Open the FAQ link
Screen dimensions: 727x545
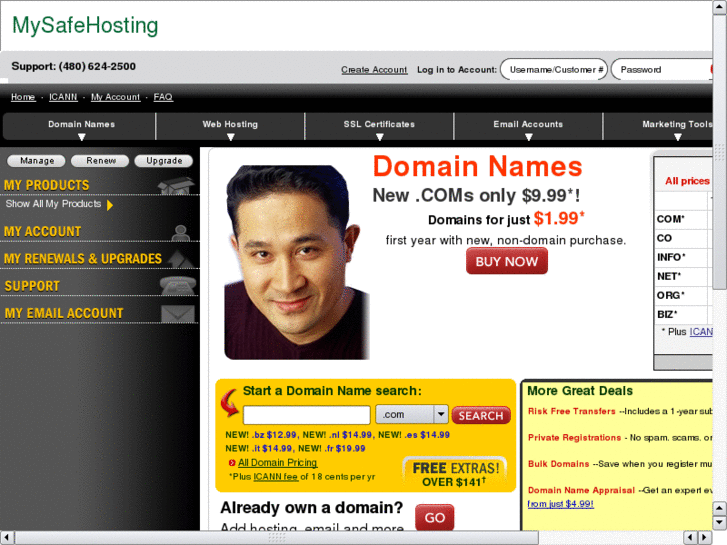click(x=163, y=97)
